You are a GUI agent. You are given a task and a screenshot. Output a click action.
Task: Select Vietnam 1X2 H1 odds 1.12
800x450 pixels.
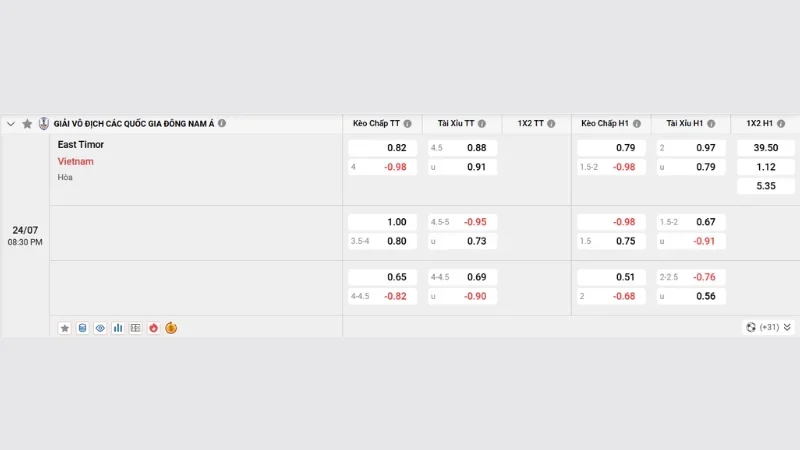(x=766, y=167)
